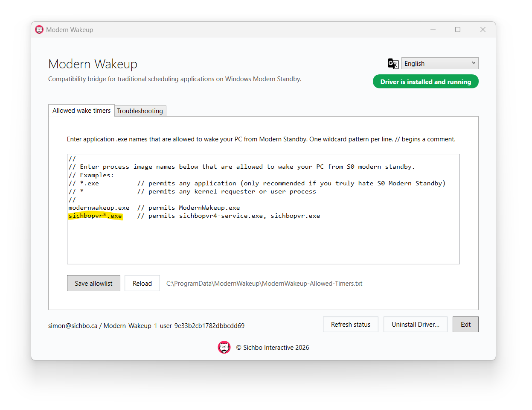532x410 pixels.
Task: Click the Driver is installed and running badge
Action: click(x=426, y=82)
